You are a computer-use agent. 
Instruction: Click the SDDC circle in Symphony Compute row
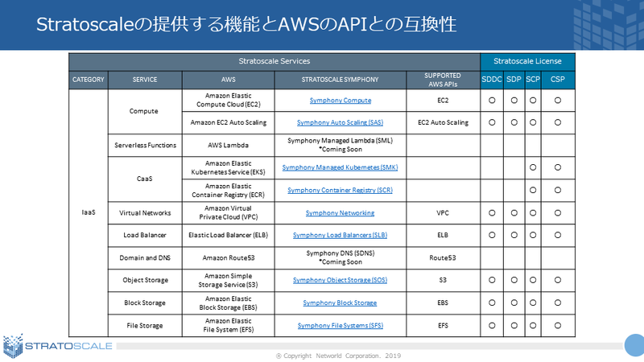pos(492,100)
